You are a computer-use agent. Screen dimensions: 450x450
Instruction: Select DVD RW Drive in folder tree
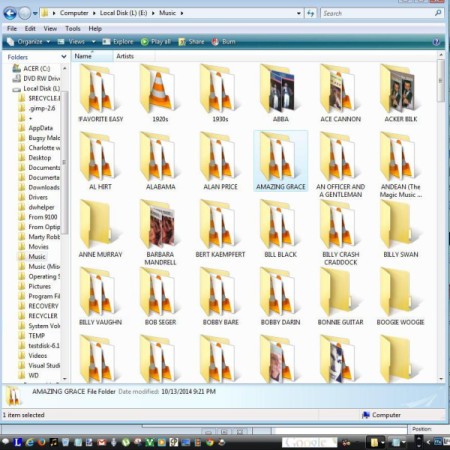(x=36, y=79)
